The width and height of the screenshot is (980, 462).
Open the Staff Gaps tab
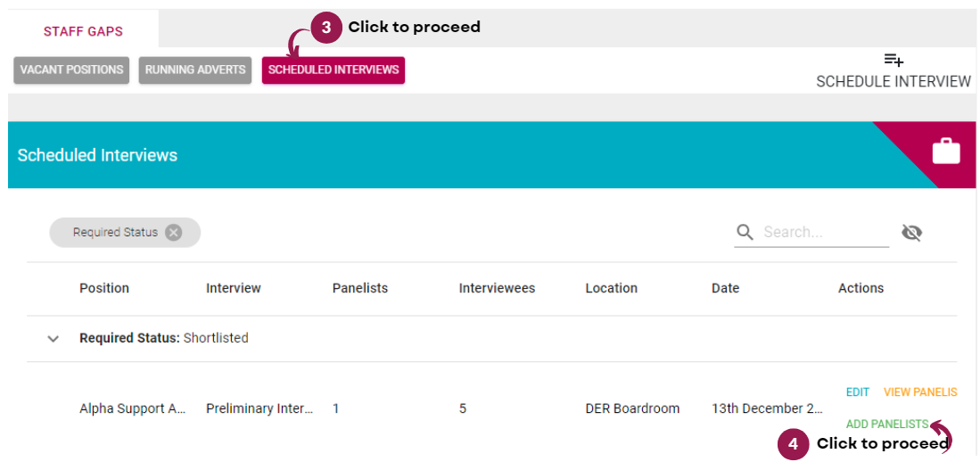point(83,31)
